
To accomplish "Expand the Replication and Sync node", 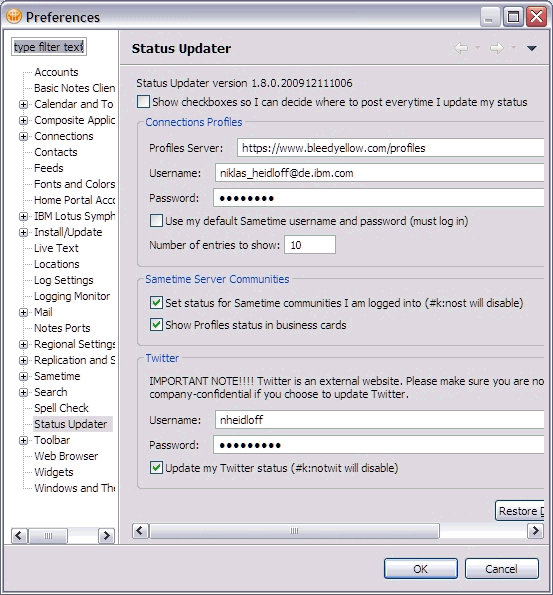I will (x=24, y=360).
